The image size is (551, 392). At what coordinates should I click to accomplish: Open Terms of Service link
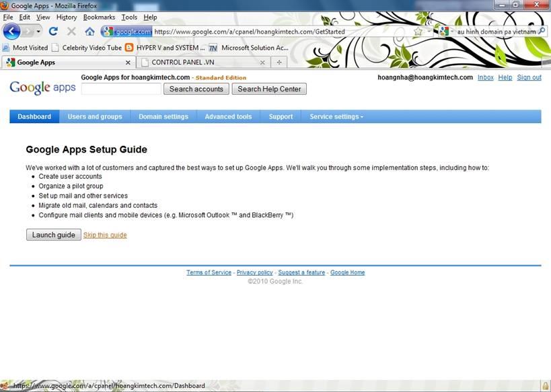click(x=209, y=272)
